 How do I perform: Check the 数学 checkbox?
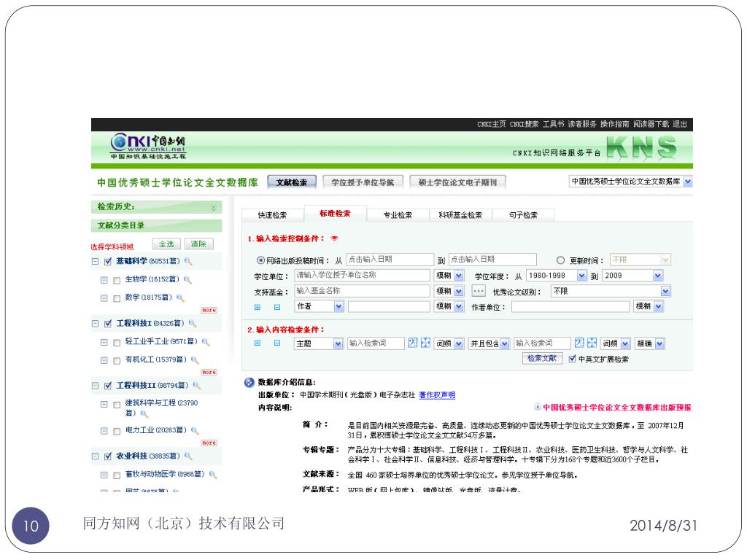(117, 298)
